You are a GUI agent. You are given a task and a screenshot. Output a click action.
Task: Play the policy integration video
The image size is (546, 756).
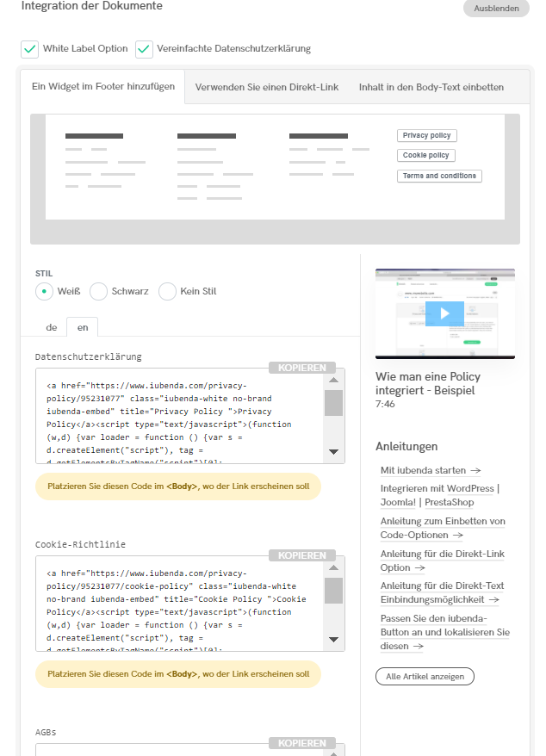coord(444,313)
